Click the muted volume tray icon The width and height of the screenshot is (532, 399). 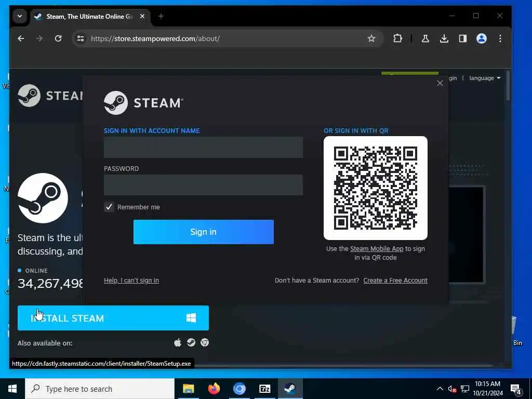click(452, 389)
